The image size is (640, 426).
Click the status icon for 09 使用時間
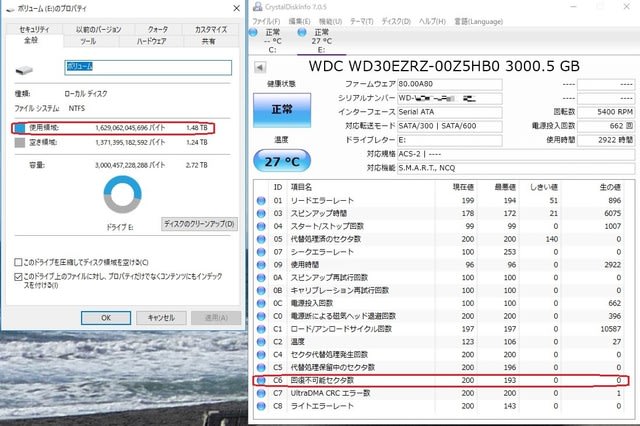261,265
